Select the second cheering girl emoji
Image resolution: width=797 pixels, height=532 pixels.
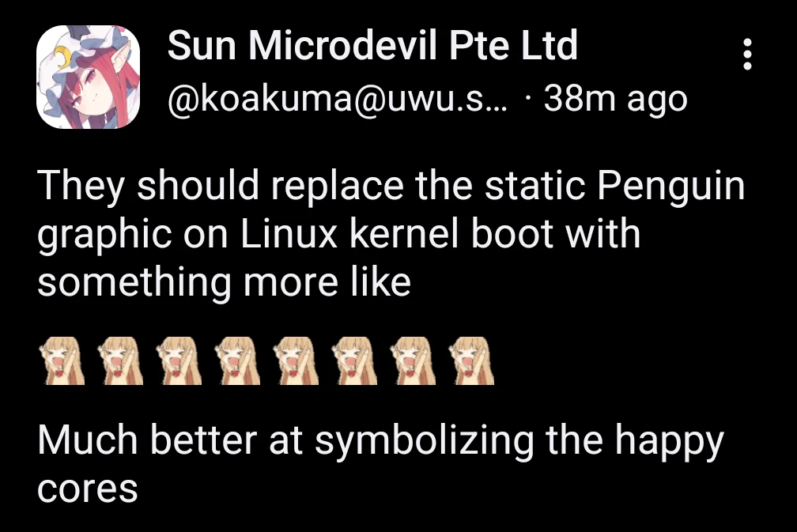[120, 360]
